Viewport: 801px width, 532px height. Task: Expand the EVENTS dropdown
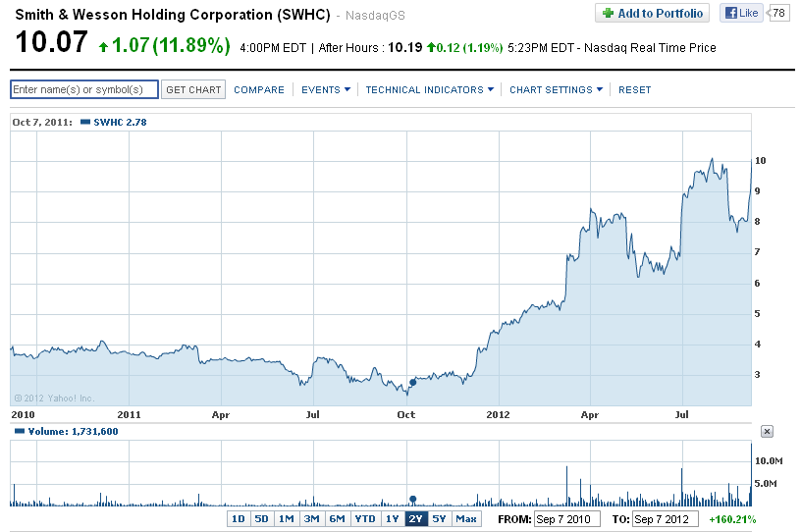pyautogui.click(x=326, y=90)
